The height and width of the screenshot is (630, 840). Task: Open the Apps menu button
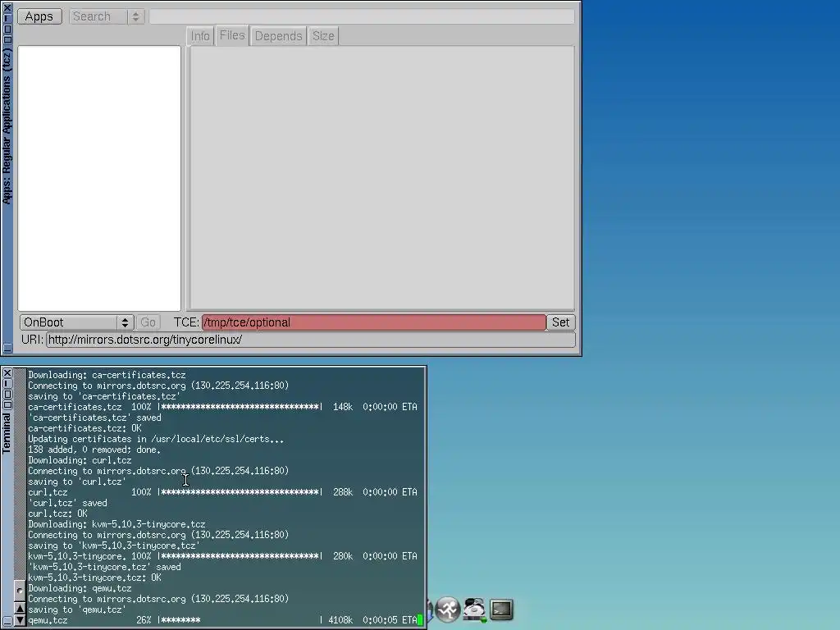pyautogui.click(x=39, y=16)
